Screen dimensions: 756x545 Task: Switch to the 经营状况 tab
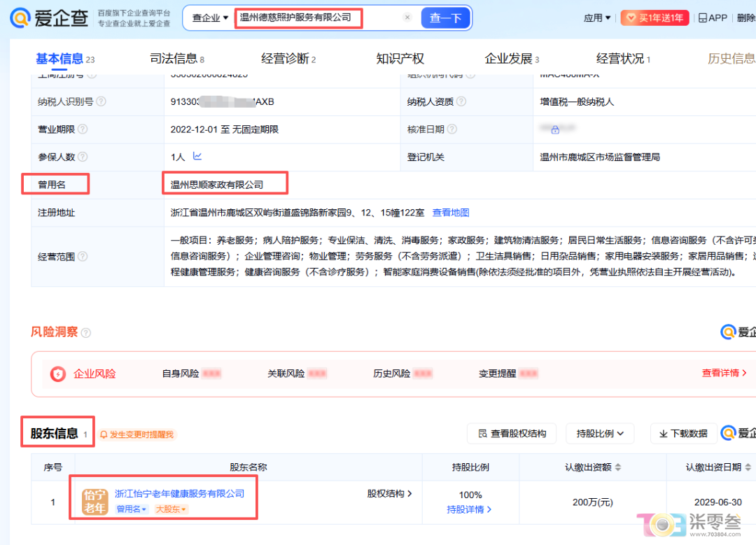click(x=623, y=59)
